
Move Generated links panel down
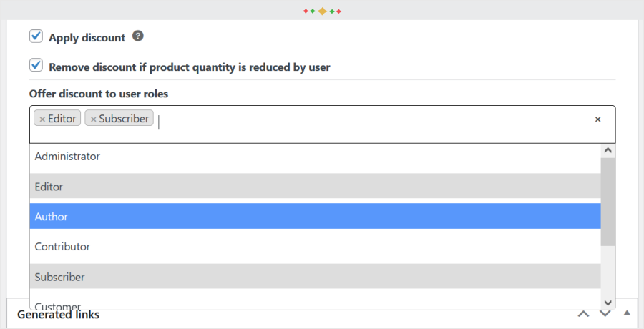click(x=605, y=313)
